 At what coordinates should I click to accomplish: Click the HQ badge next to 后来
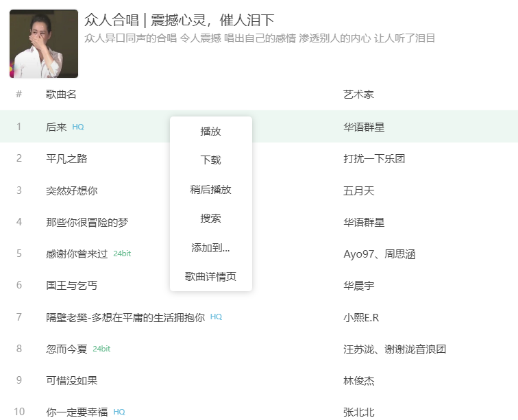78,127
